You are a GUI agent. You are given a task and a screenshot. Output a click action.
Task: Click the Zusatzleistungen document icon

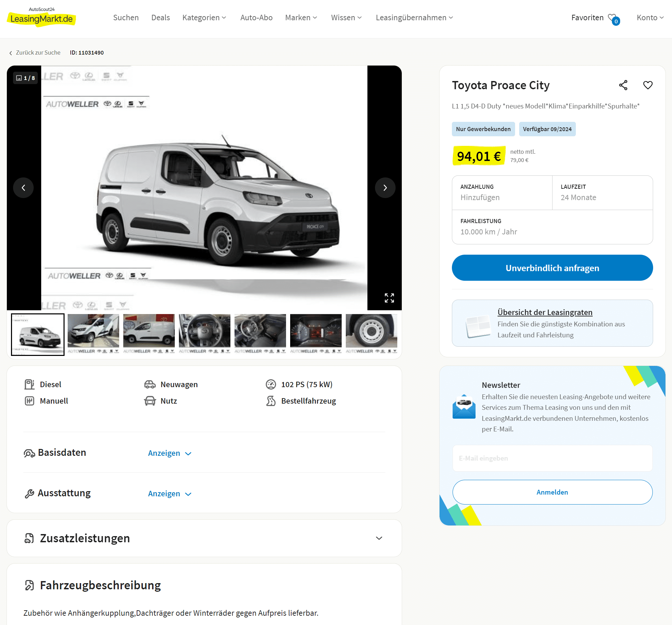click(30, 538)
